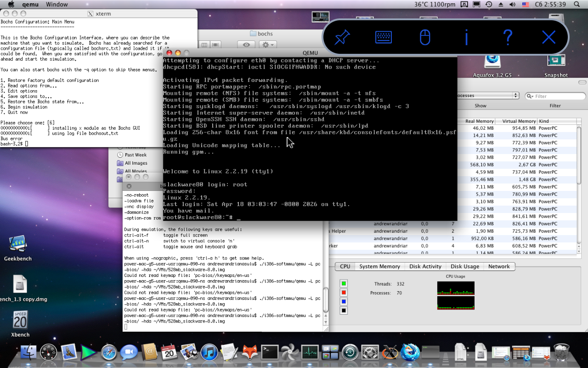The height and width of the screenshot is (368, 588).
Task: Open the processes filter dropdown in Activity Monitor
Action: coord(487,96)
